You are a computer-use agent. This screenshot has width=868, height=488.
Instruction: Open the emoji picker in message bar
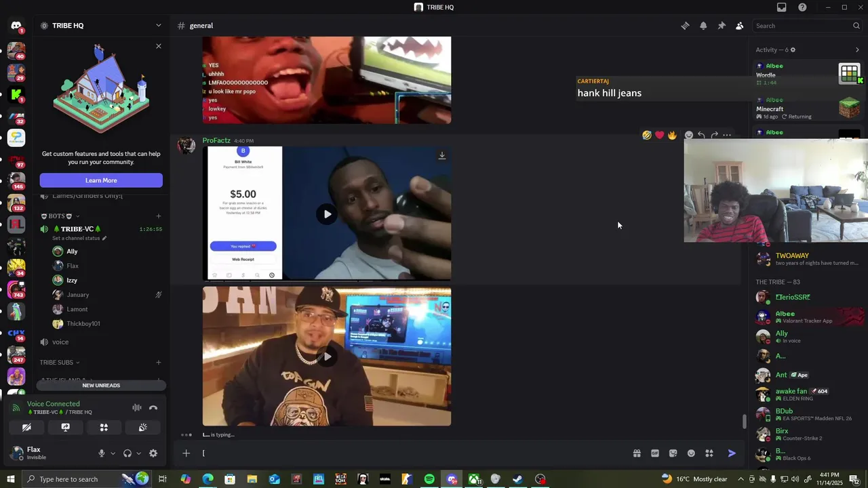coord(691,453)
